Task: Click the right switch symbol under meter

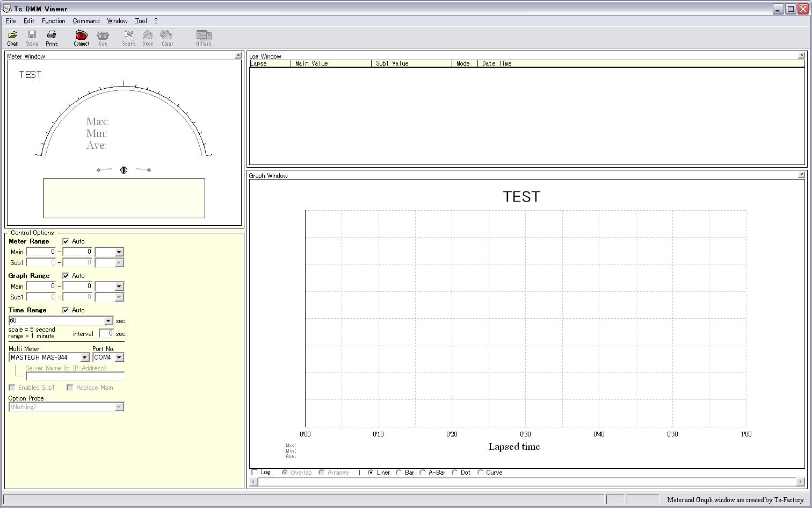Action: 143,170
